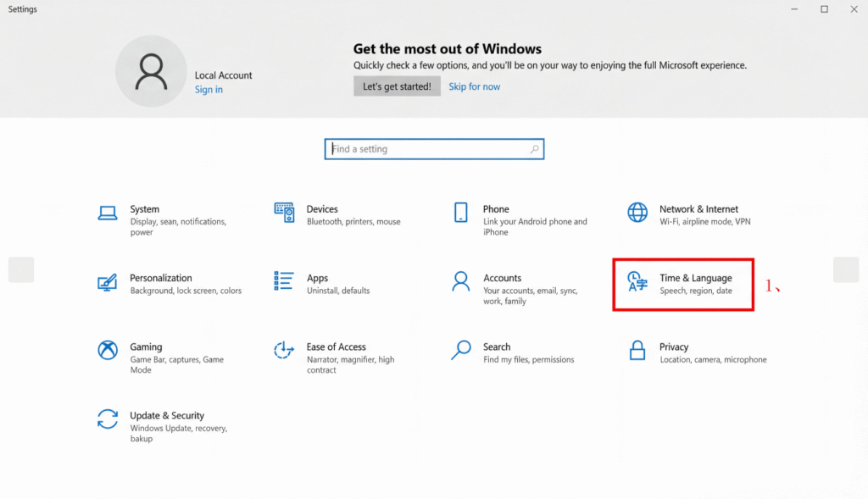Open the System settings monitor icon
868x499 pixels.
pyautogui.click(x=108, y=213)
